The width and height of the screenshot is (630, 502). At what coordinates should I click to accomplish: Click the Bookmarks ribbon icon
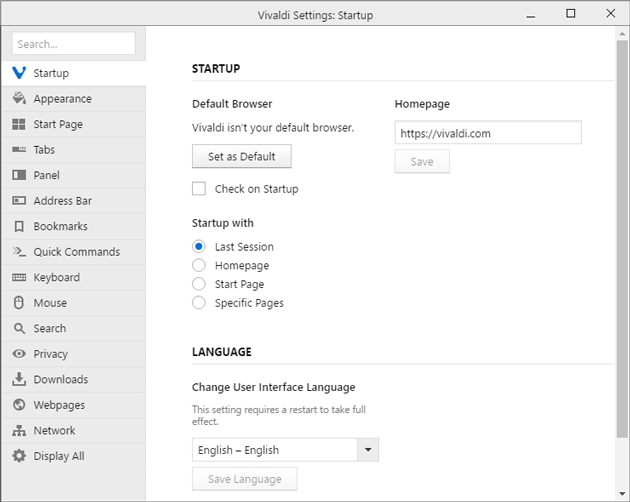coord(19,226)
